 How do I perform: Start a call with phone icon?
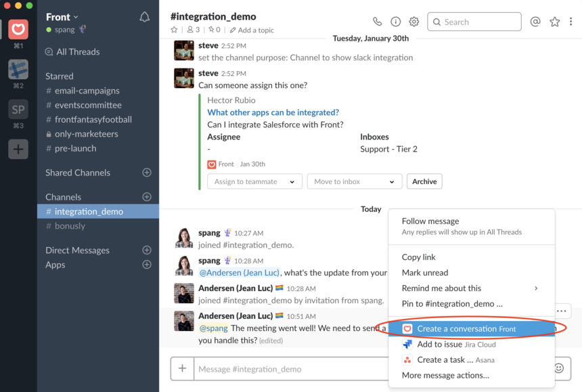click(377, 22)
